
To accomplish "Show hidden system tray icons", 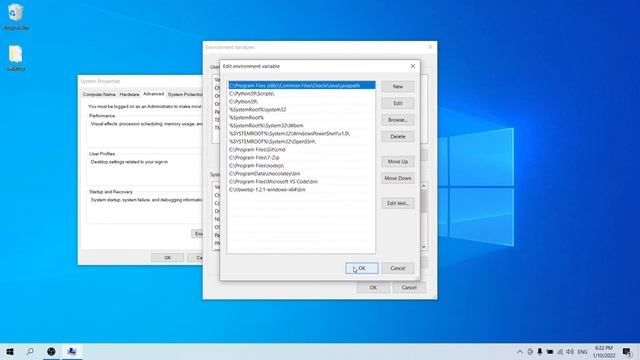I will pyautogui.click(x=520, y=352).
